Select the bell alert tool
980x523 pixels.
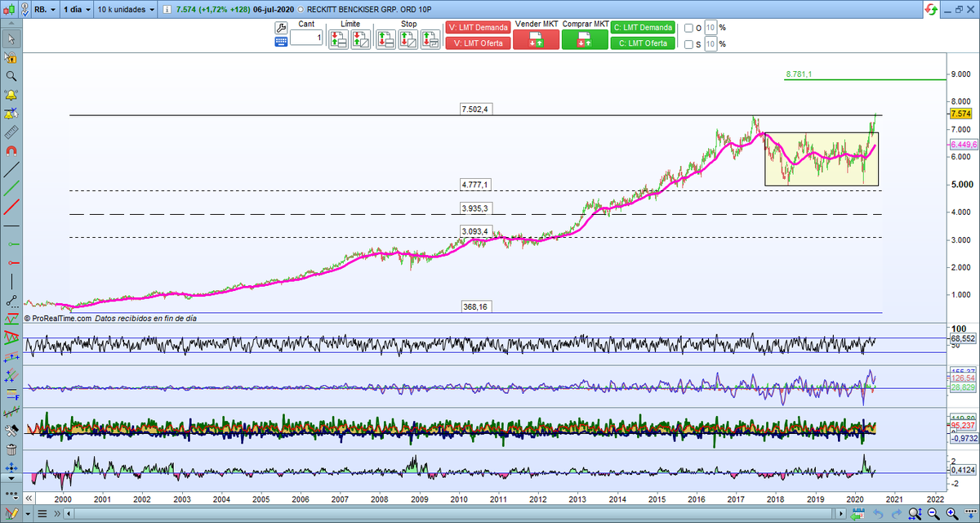click(x=11, y=94)
